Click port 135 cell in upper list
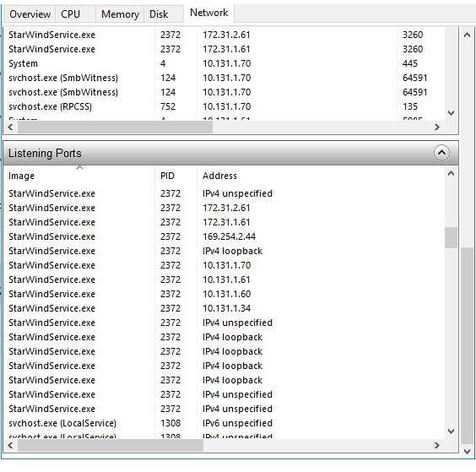 click(410, 106)
